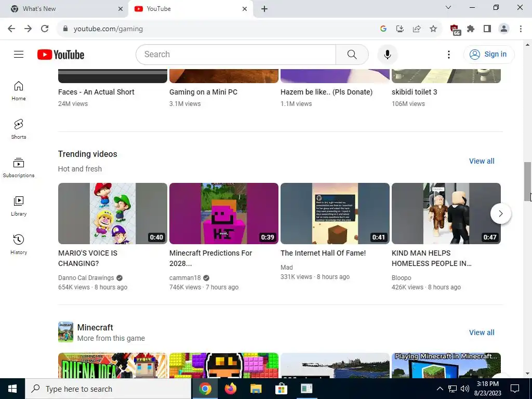Viewport: 532px width, 399px height.
Task: Click the Sign in button
Action: coord(489,54)
